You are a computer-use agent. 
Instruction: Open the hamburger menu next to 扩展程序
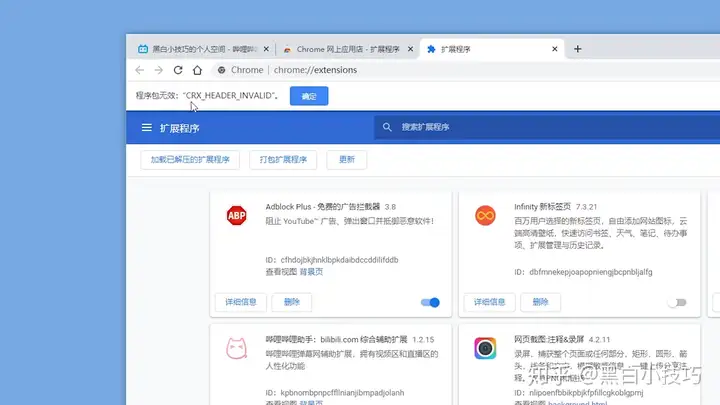[x=146, y=128]
